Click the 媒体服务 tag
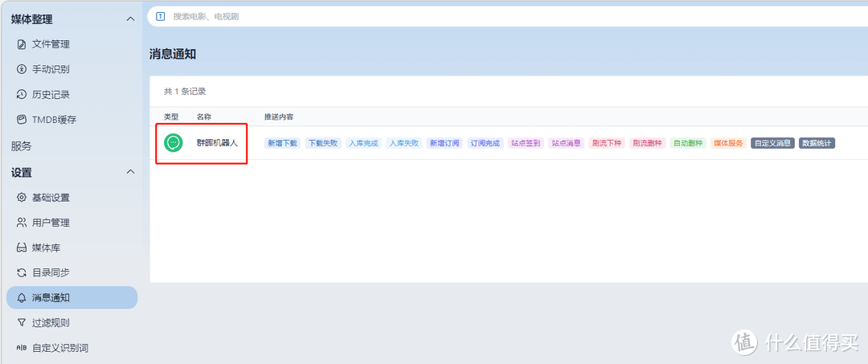The width and height of the screenshot is (868, 364). (728, 143)
